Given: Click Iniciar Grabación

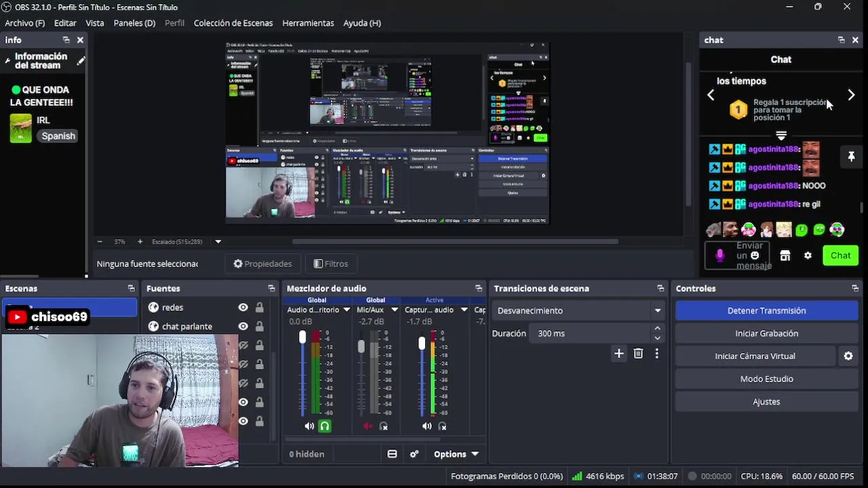Looking at the screenshot, I should (766, 333).
